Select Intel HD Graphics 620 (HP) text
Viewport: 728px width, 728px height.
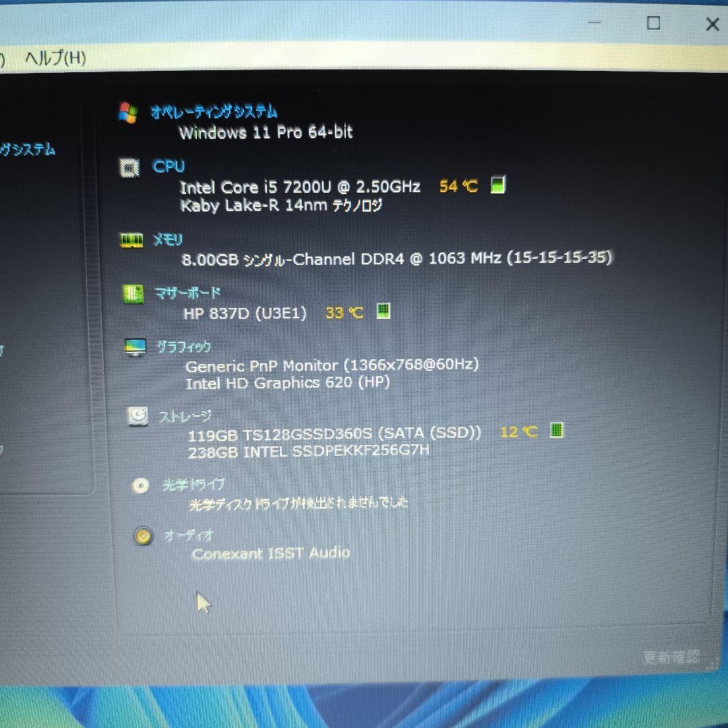coord(288,383)
